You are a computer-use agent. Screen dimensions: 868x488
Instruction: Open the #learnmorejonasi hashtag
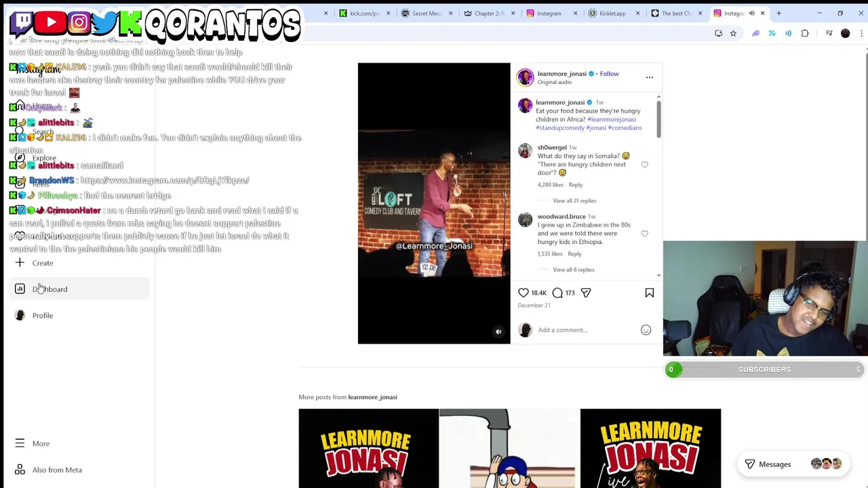coord(611,119)
